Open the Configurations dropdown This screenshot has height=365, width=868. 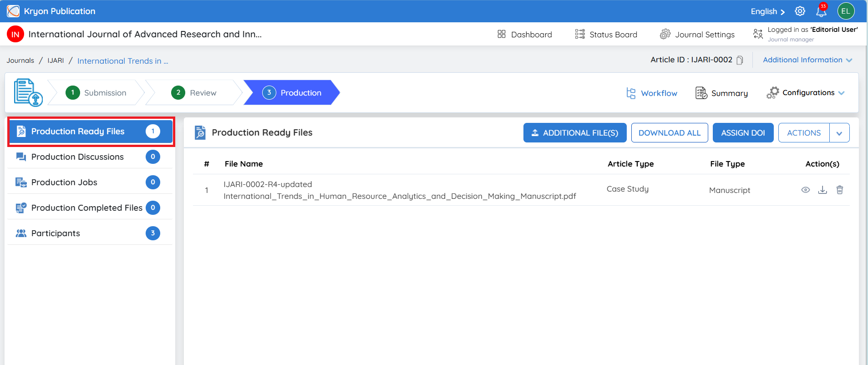point(805,93)
